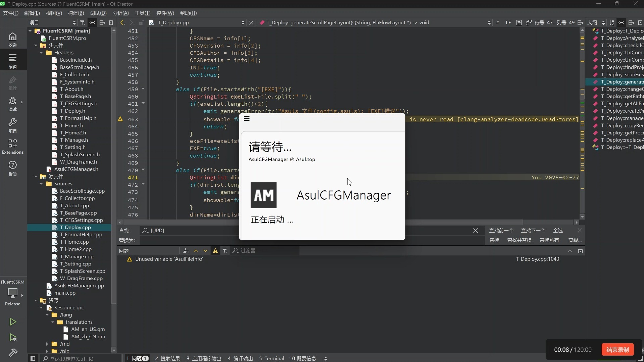Collapse the translations folder

click(53, 322)
